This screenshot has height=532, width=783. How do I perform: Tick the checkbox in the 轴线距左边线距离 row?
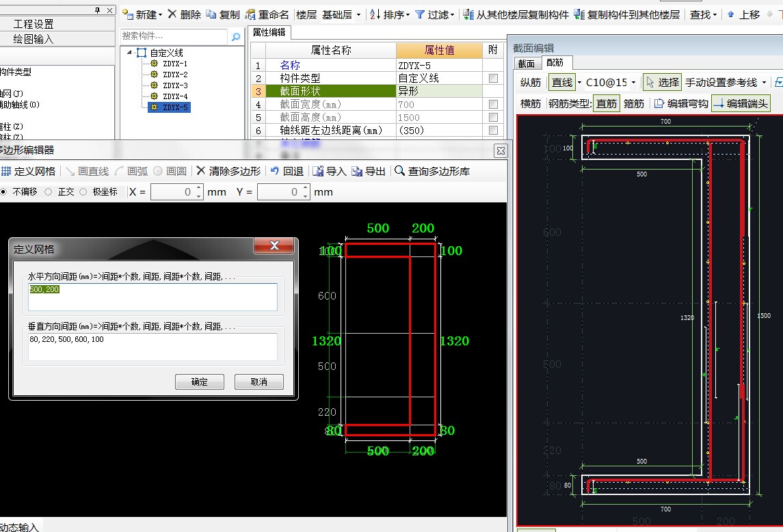point(493,131)
